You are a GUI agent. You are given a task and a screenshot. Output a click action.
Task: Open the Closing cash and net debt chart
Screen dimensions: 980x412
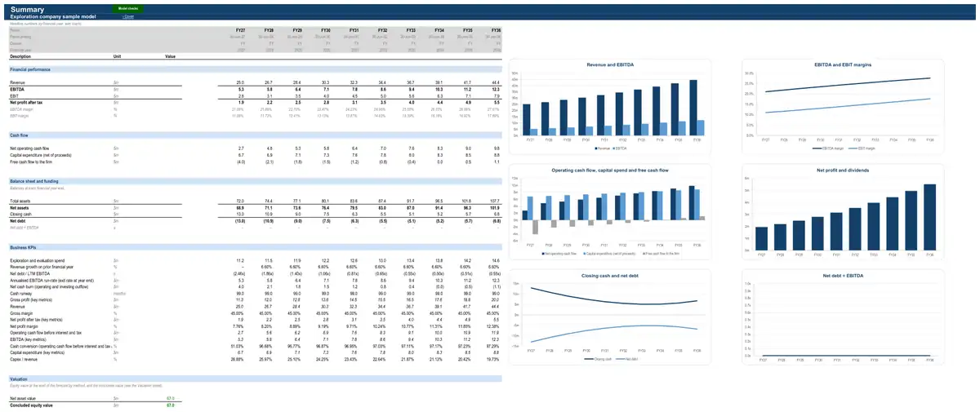point(610,316)
